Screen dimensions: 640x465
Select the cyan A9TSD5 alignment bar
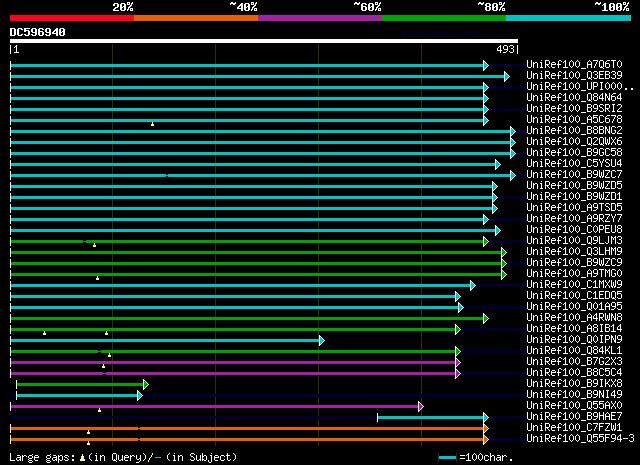[254, 209]
